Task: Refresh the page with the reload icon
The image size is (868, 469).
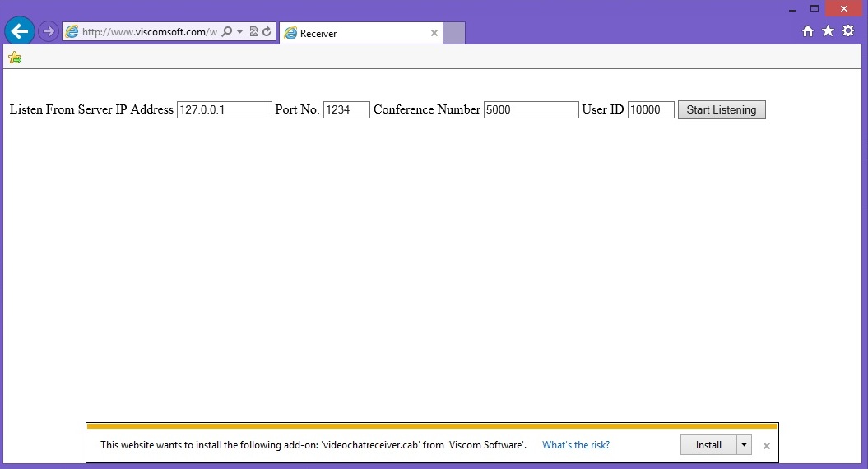Action: coord(267,32)
